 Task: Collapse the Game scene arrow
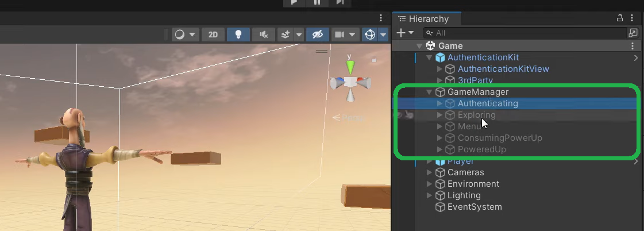pos(419,46)
